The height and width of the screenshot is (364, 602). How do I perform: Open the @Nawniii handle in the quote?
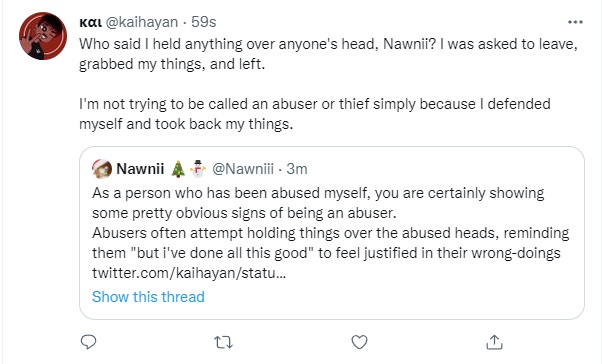coord(243,169)
